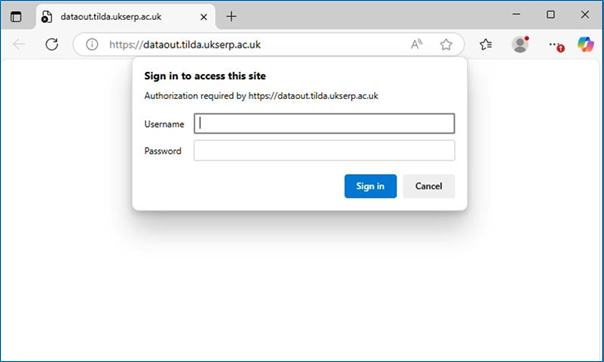604x362 pixels.
Task: Open Read aloud icon in address bar
Action: [x=416, y=44]
